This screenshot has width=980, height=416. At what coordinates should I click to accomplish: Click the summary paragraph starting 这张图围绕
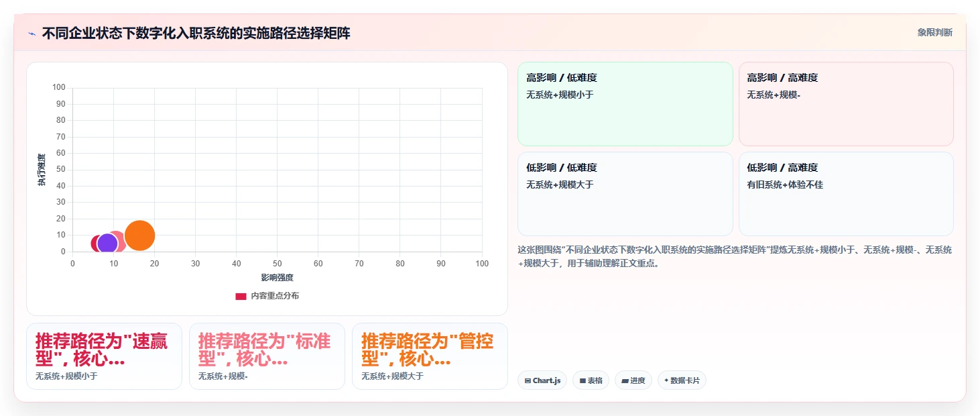(735, 256)
